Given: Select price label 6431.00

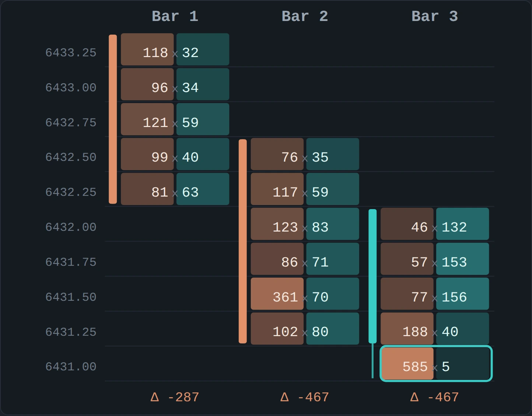Looking at the screenshot, I should click(x=71, y=367).
